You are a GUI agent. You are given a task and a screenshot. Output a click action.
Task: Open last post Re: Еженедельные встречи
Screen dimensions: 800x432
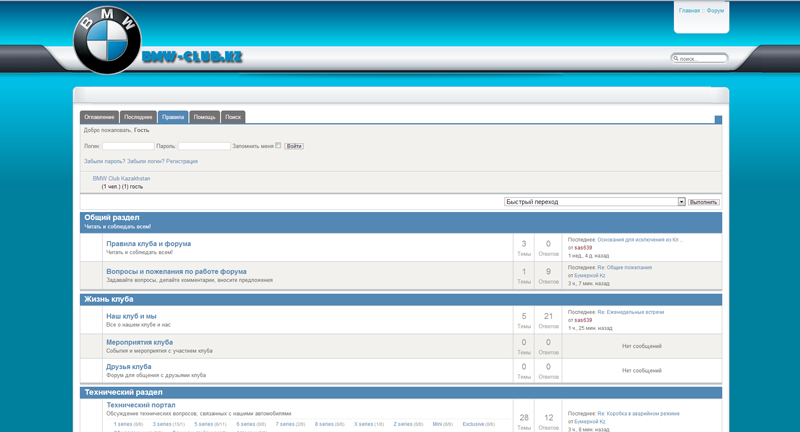[631, 312]
